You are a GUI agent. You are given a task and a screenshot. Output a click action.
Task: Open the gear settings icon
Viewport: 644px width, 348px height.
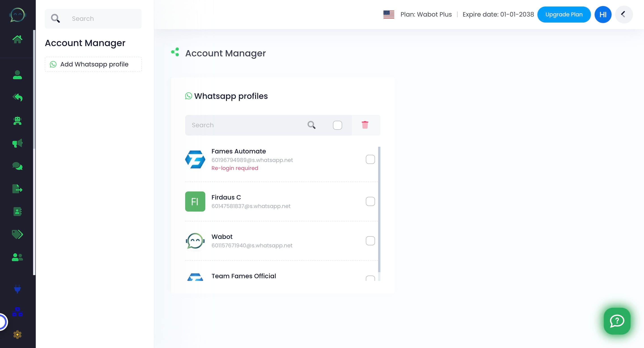point(17,335)
